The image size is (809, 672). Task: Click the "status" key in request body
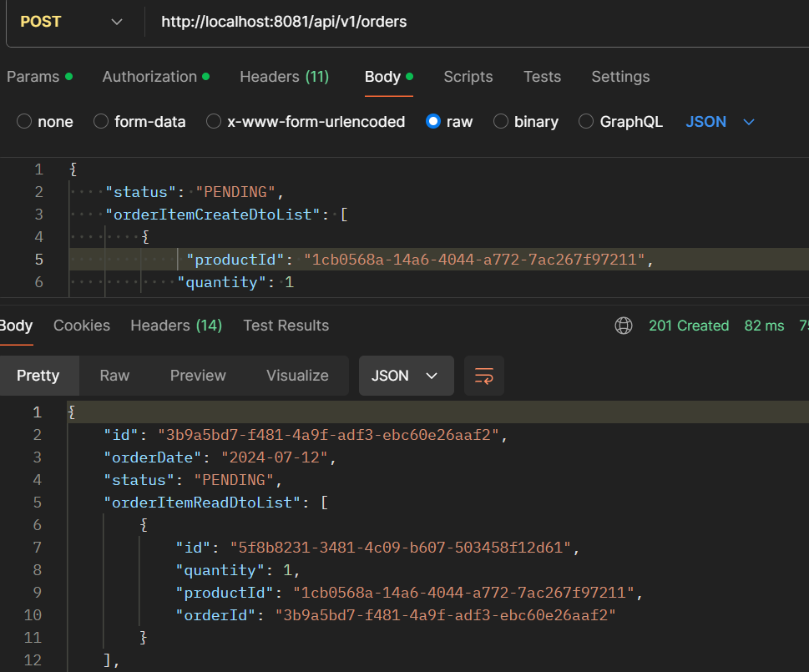141,192
